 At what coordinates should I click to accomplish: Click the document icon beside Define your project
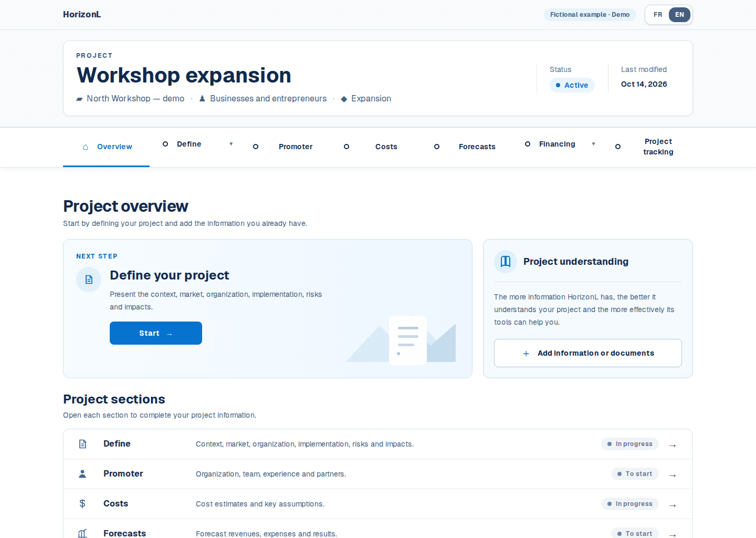(89, 280)
